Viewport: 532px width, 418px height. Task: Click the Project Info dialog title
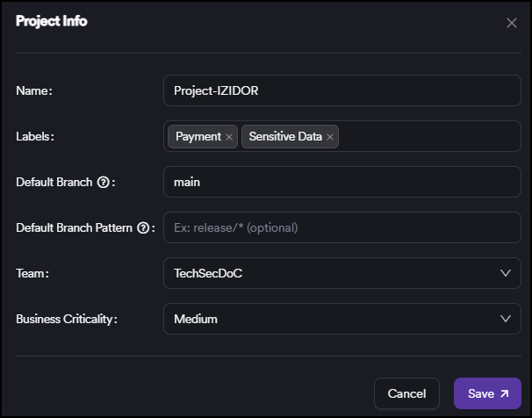pos(52,21)
